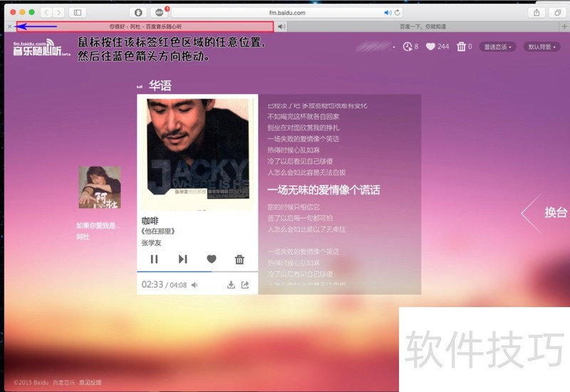570x392 pixels.
Task: Open the Safari share button
Action: coord(537,12)
